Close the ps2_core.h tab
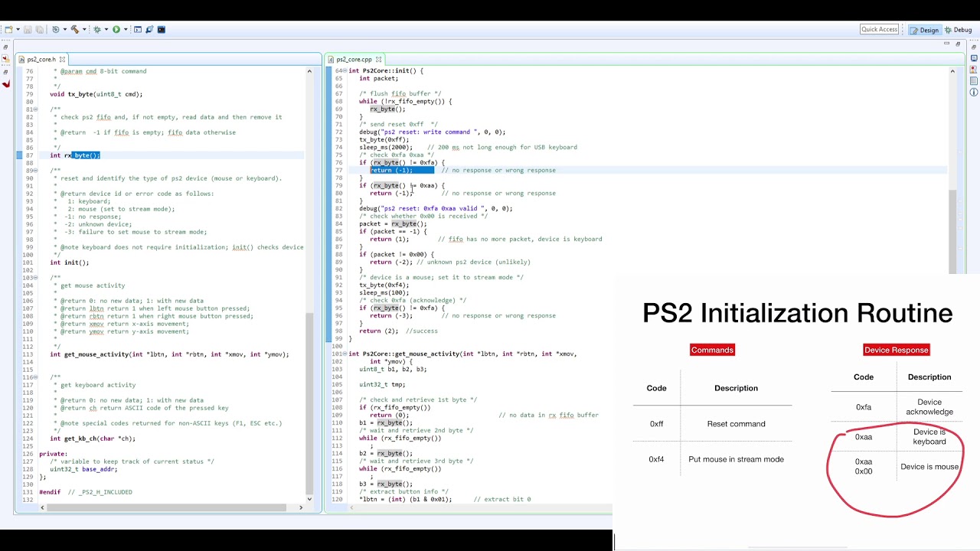This screenshot has height=551, width=980. pyautogui.click(x=62, y=59)
